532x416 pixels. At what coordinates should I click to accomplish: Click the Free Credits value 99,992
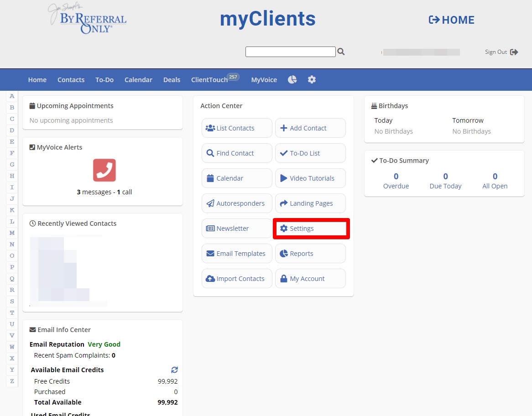click(167, 381)
